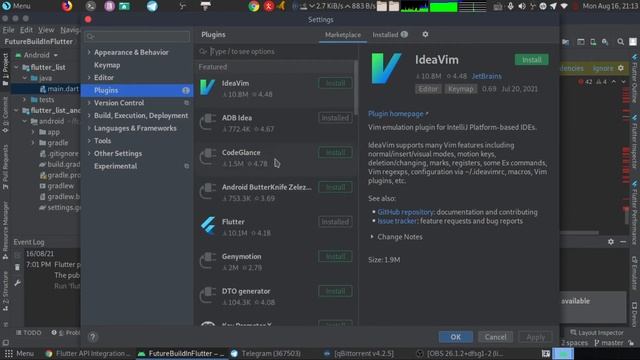The width and height of the screenshot is (640, 360).
Task: Hide the Event Log panel minimize icon
Action: [623, 242]
